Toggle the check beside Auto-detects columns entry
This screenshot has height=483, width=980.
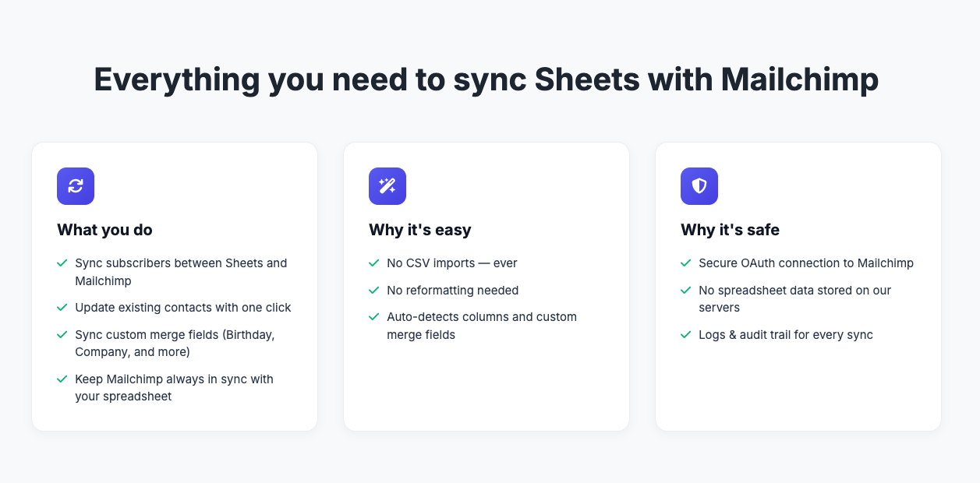pyautogui.click(x=373, y=317)
